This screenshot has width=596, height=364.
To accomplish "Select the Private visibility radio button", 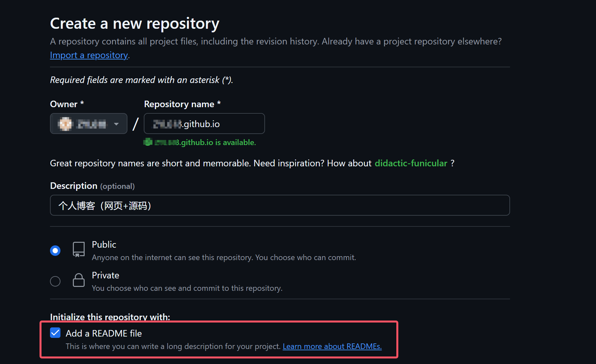I will tap(55, 281).
